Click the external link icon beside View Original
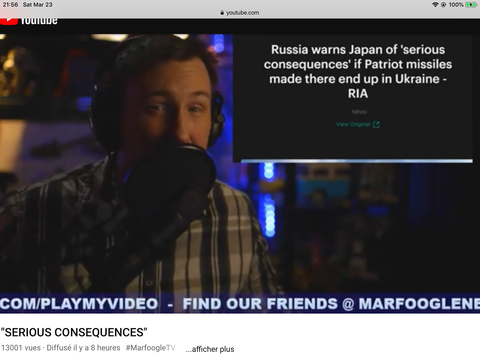 click(376, 124)
